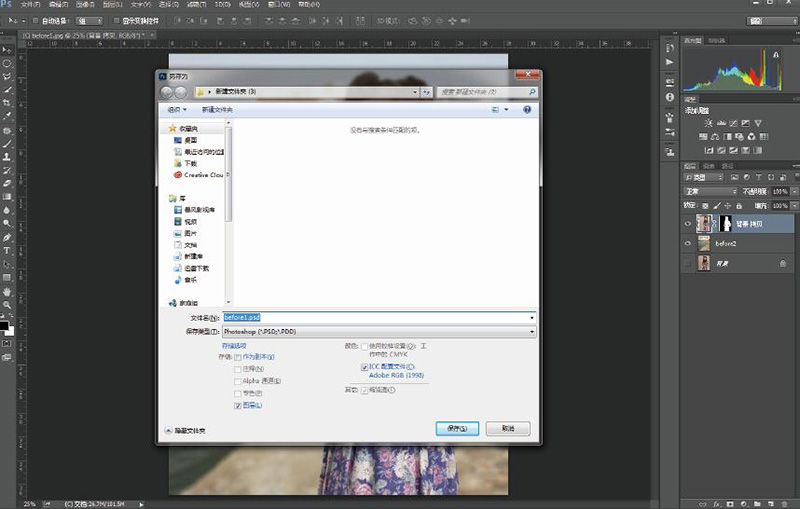Uncheck the ICC 配置文件 checkbox
This screenshot has height=509, width=800.
click(364, 367)
